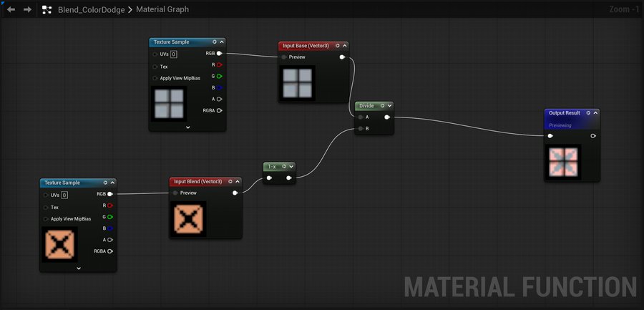Click the back navigation arrow
The width and height of the screenshot is (644, 310).
[11, 10]
